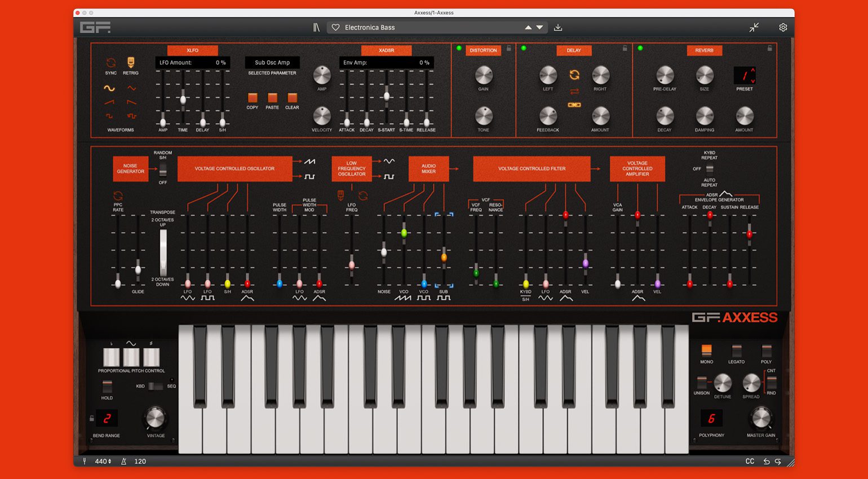Toggle the XLFO retrig icon
This screenshot has width=868, height=479.
tap(131, 63)
